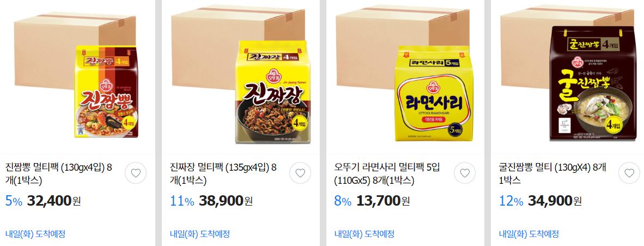
Task: Toggle wishlist heart for 굴진짬뽕 멀티
Action: [x=629, y=173]
